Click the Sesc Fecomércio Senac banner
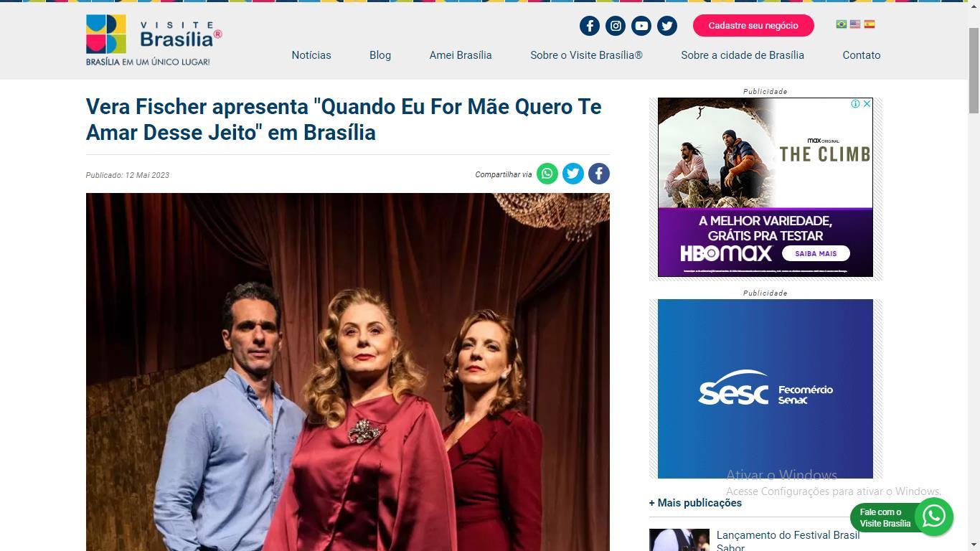Screen dimensions: 980x551 pos(765,389)
